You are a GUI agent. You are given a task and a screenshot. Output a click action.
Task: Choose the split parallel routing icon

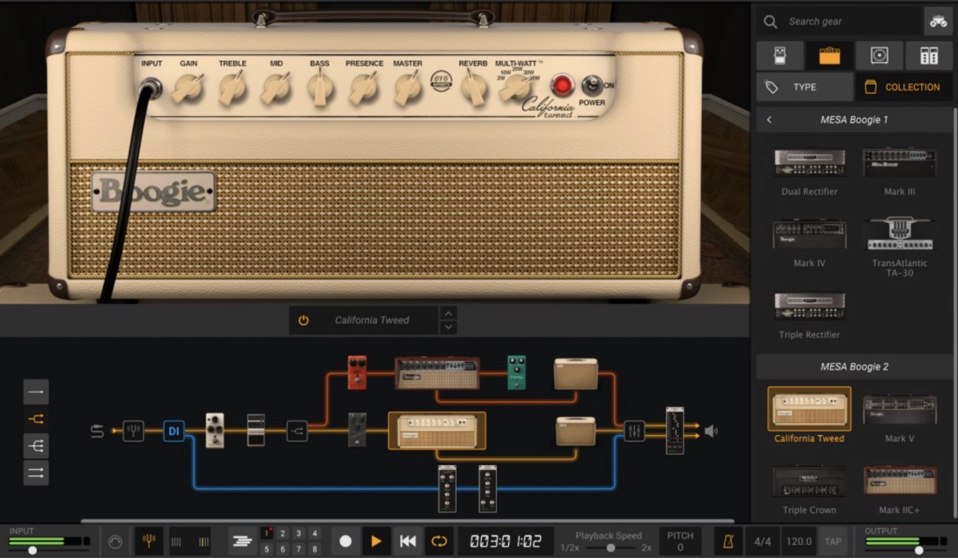click(36, 419)
